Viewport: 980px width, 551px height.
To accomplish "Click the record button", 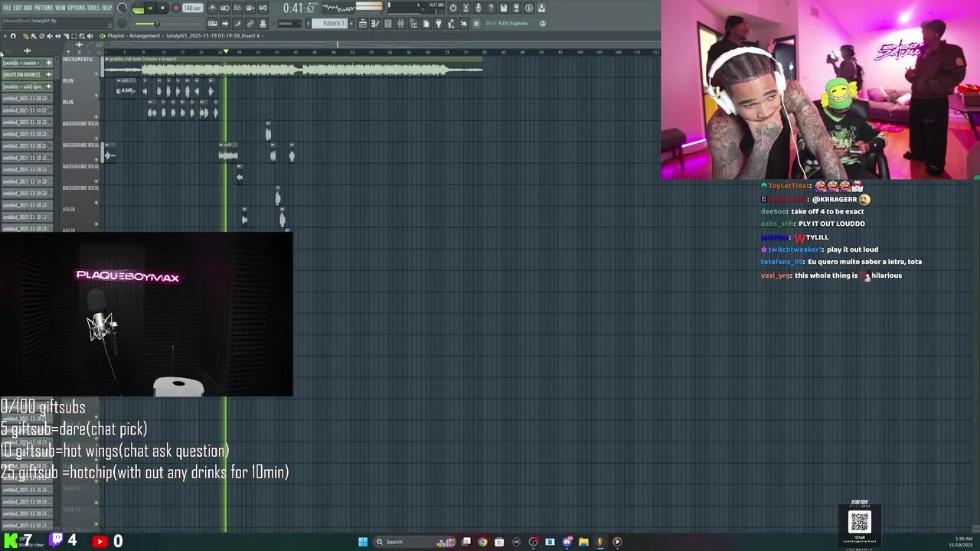I will [x=176, y=8].
